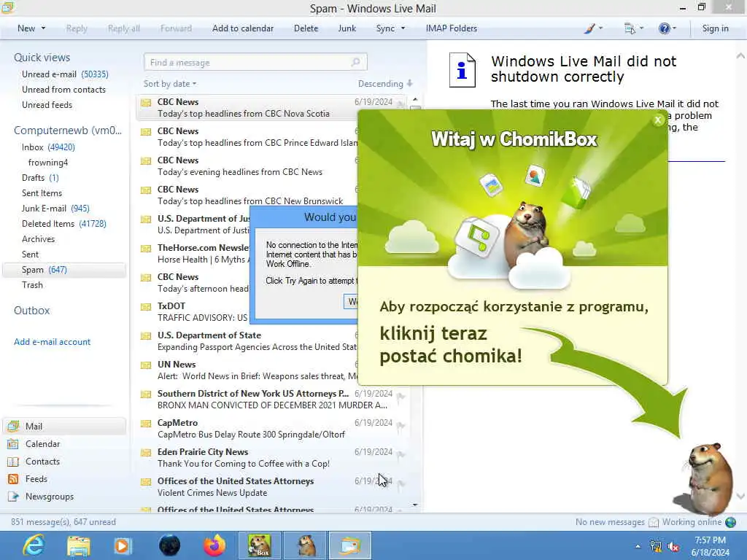Click the network tray icon
This screenshot has height=560, width=747.
pyautogui.click(x=655, y=546)
